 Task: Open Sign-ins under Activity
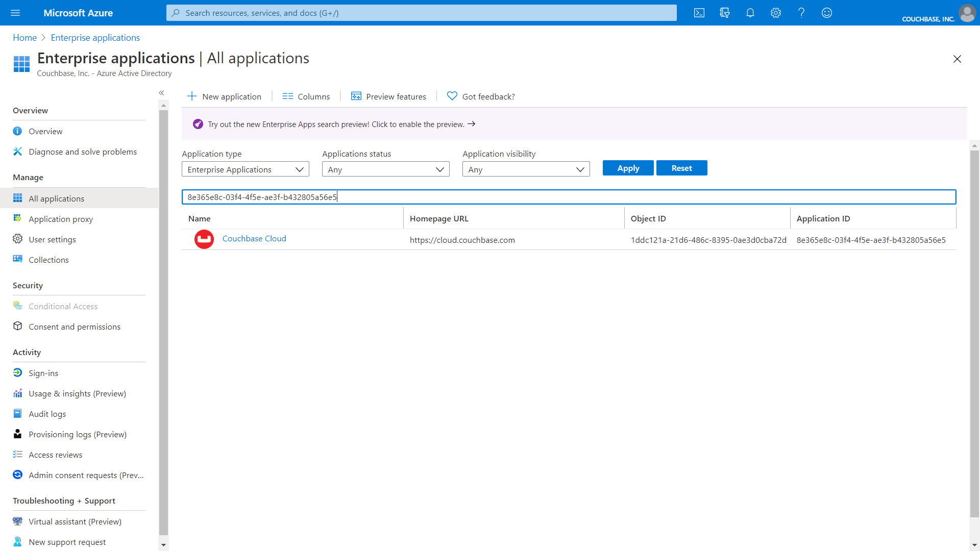point(43,373)
